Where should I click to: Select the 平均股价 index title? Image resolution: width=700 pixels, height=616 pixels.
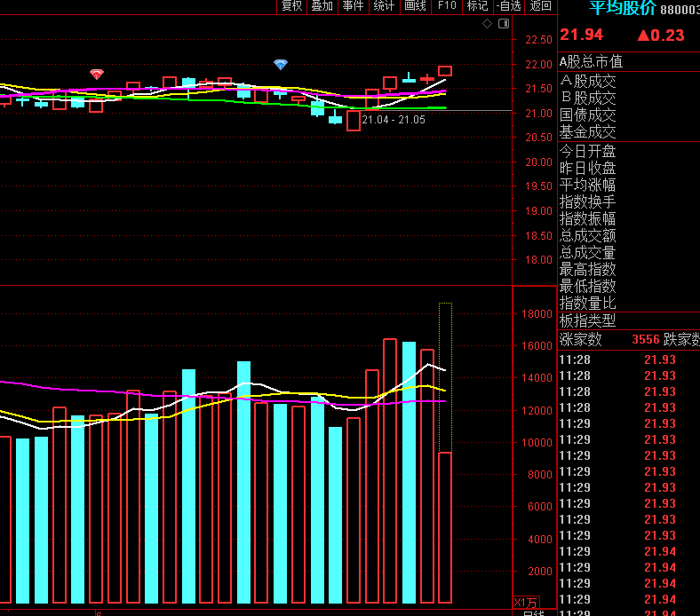(x=623, y=8)
